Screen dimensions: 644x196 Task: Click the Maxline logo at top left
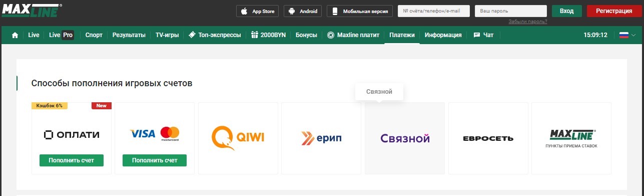pyautogui.click(x=32, y=10)
